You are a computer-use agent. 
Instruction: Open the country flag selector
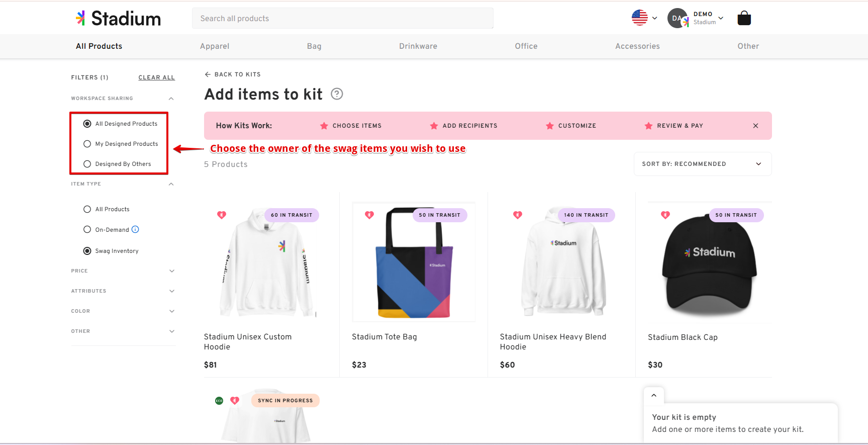644,18
